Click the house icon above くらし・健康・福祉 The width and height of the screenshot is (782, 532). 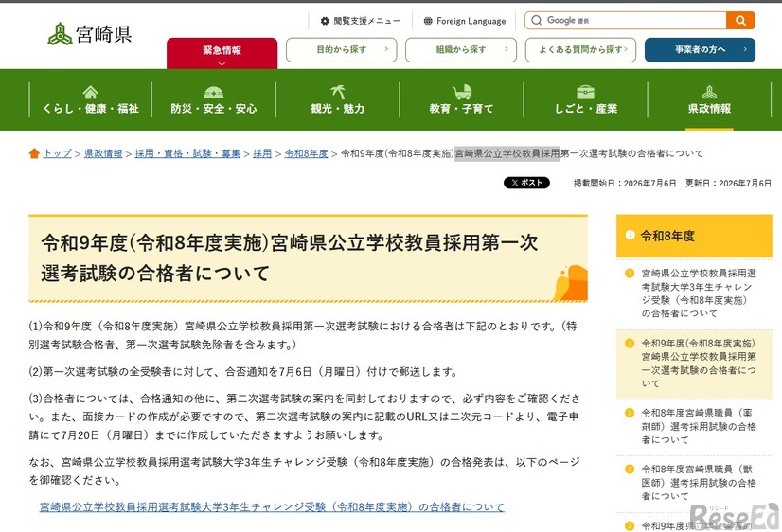click(x=90, y=92)
